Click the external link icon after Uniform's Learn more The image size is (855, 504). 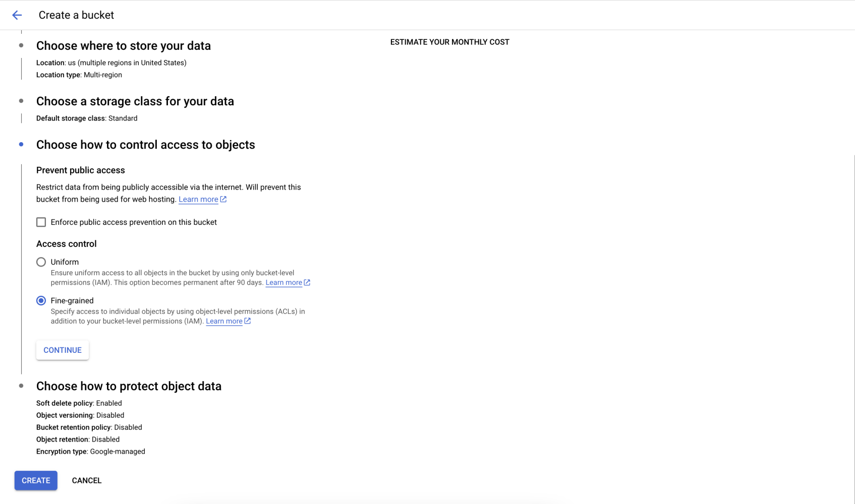point(307,282)
